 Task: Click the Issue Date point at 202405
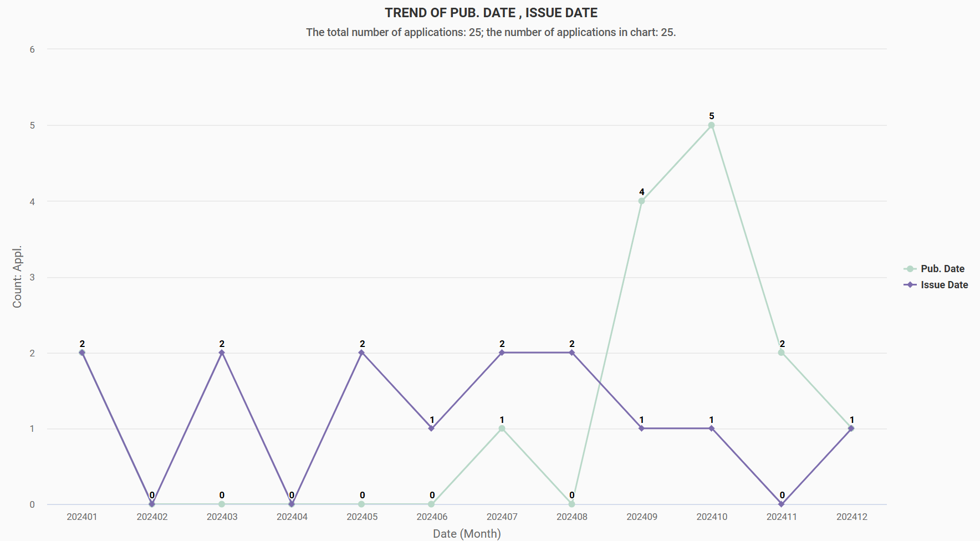(x=361, y=353)
